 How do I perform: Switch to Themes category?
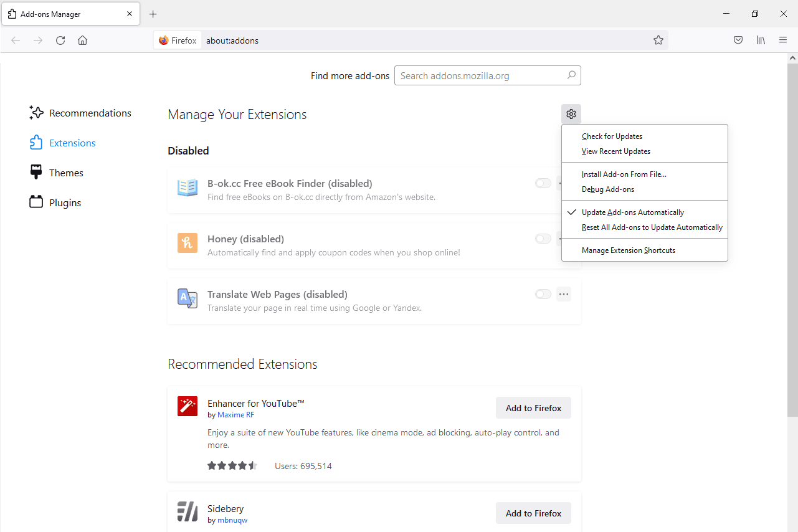pos(57,173)
